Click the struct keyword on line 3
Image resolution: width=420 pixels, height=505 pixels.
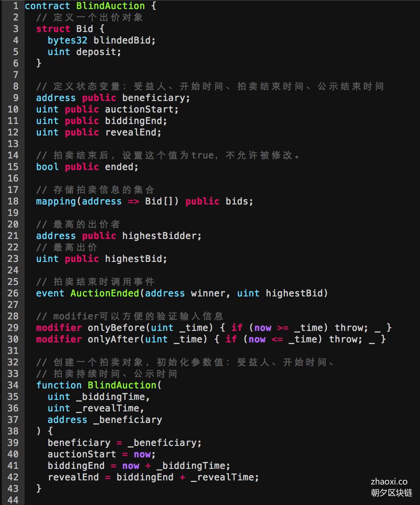coord(53,29)
